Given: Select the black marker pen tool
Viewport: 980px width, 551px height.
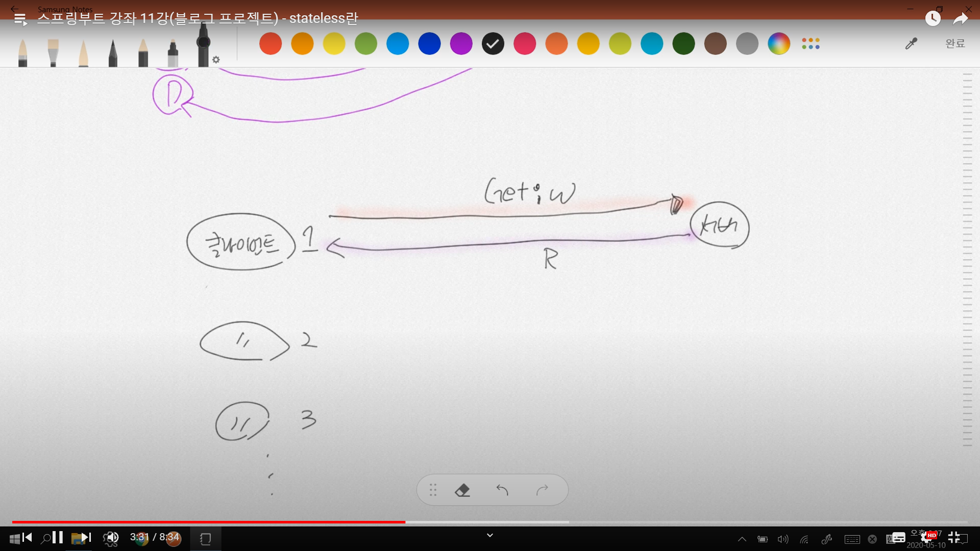Looking at the screenshot, I should (x=203, y=46).
